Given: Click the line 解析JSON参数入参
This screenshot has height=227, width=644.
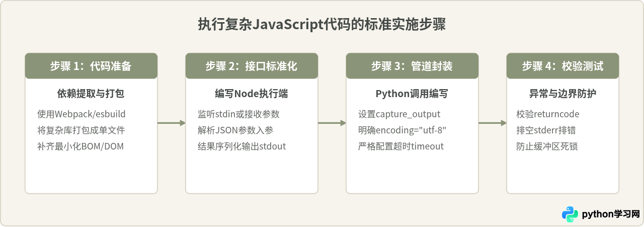Looking at the screenshot, I should coord(235,130).
